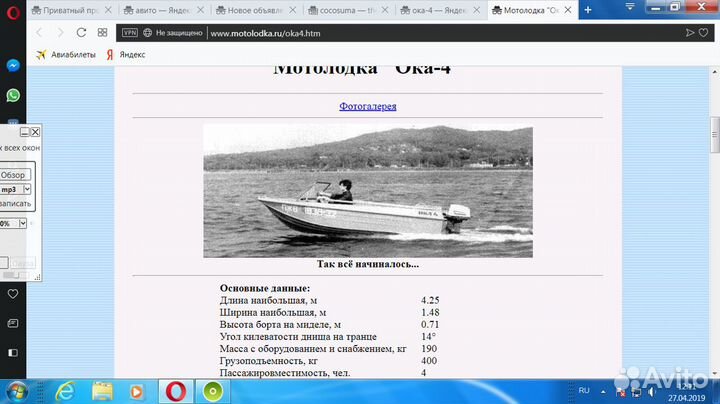The height and width of the screenshot is (404, 720).
Task: Minimize the small recorder window
Action: pos(25,132)
